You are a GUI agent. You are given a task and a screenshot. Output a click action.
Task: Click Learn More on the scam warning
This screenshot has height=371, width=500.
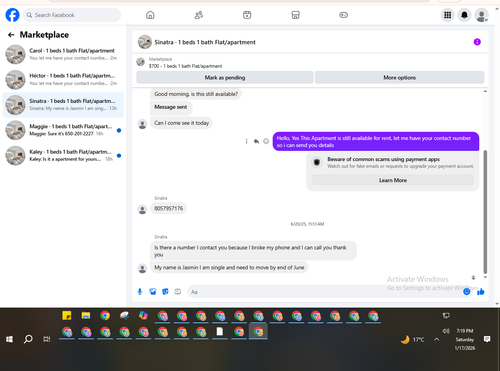point(393,180)
